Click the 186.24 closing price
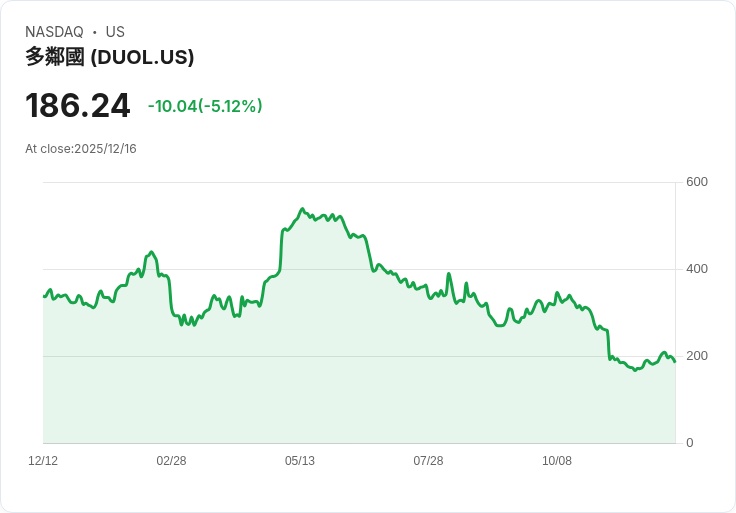Viewport: 736px width, 513px height. point(77,106)
